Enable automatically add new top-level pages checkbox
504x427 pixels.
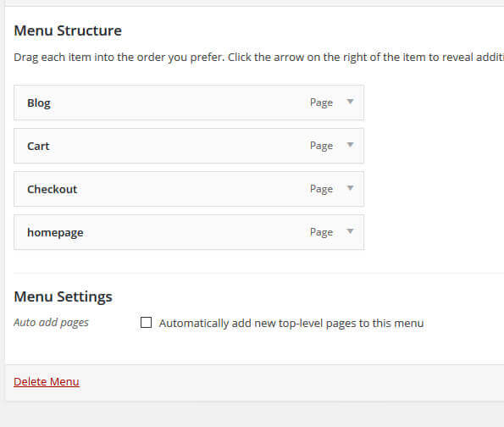[x=147, y=322]
